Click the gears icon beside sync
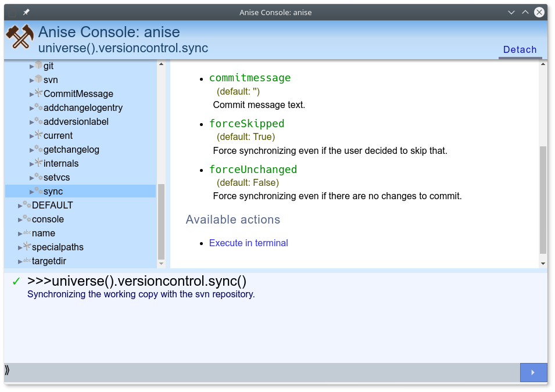 tap(38, 190)
